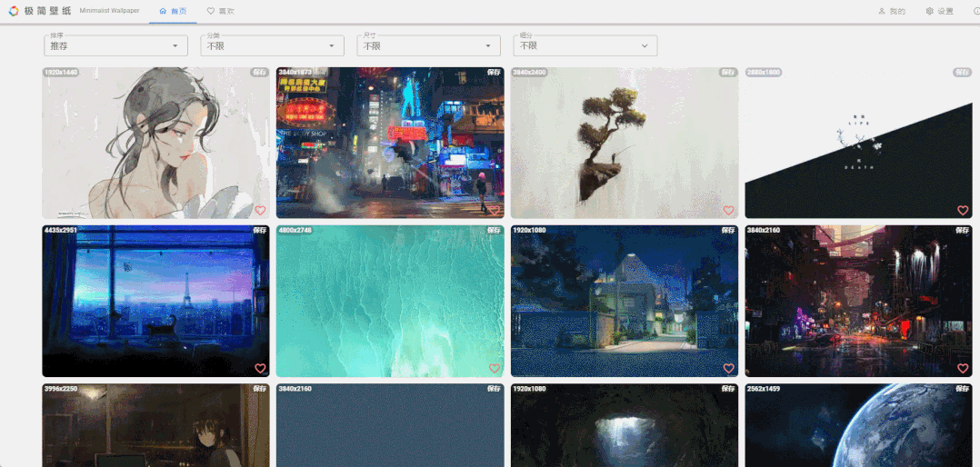The image size is (980, 467).
Task: Open the watercolor girl portrait thumbnail
Action: (x=155, y=143)
